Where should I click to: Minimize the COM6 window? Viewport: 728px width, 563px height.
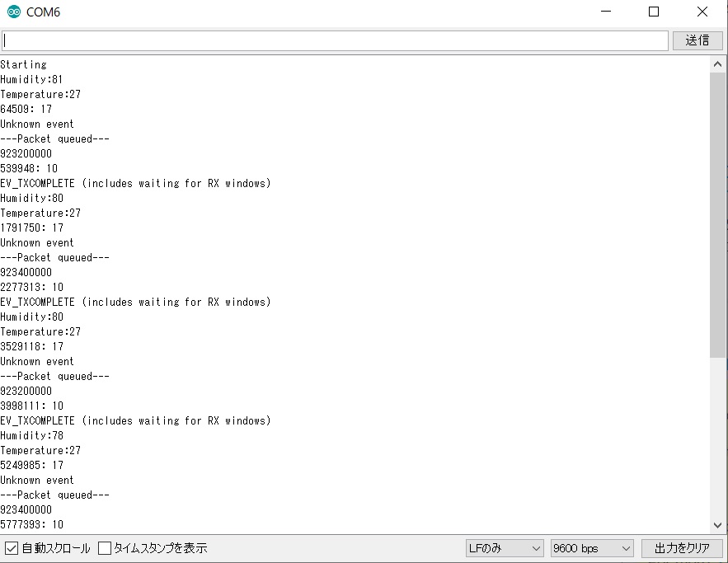coord(606,12)
